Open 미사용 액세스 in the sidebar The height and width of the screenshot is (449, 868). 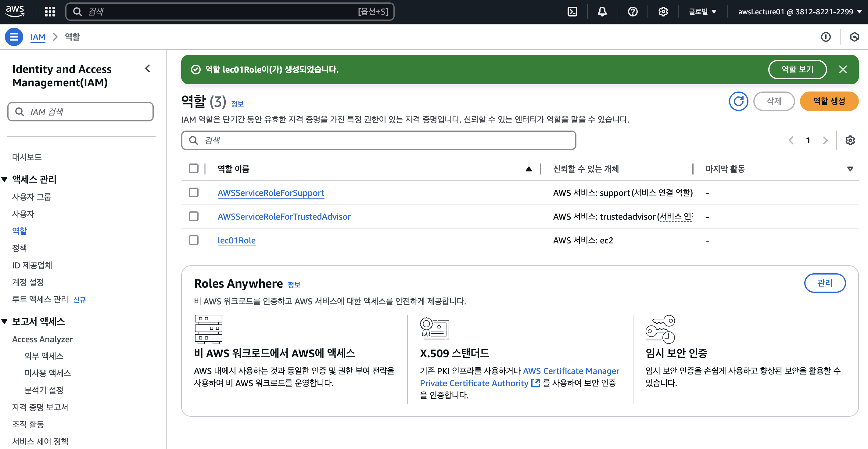48,373
